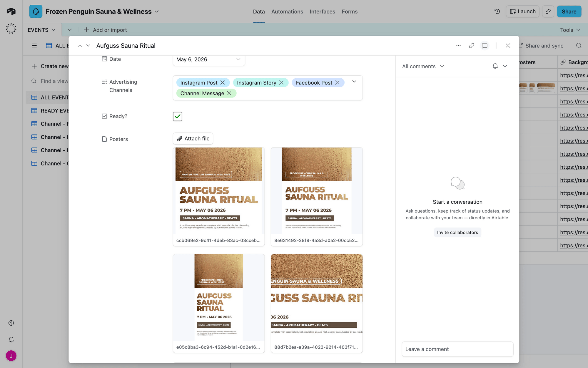This screenshot has height=368, width=588.
Task: Open the Date field dropdown
Action: pyautogui.click(x=238, y=59)
